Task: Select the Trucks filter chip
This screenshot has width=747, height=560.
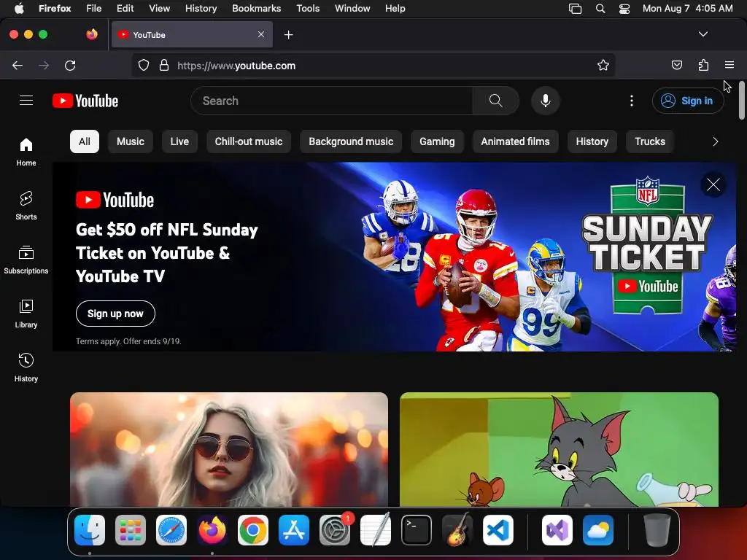Action: click(x=650, y=141)
